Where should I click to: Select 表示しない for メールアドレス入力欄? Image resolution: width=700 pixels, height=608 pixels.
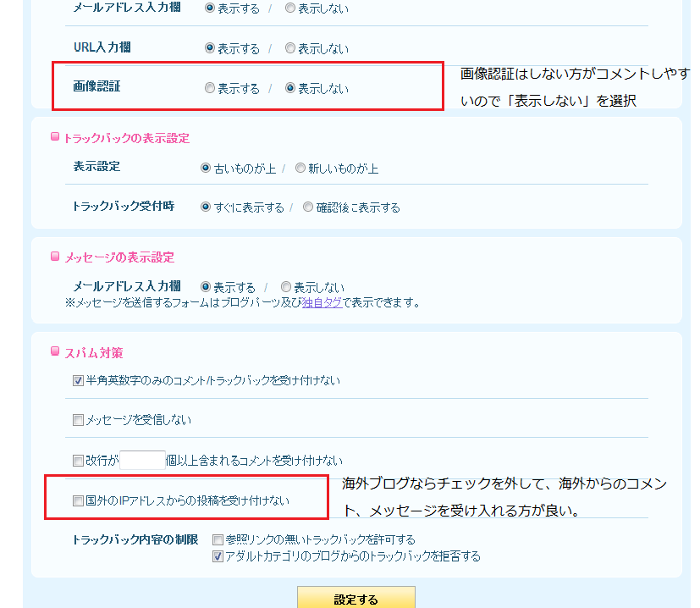click(x=288, y=8)
